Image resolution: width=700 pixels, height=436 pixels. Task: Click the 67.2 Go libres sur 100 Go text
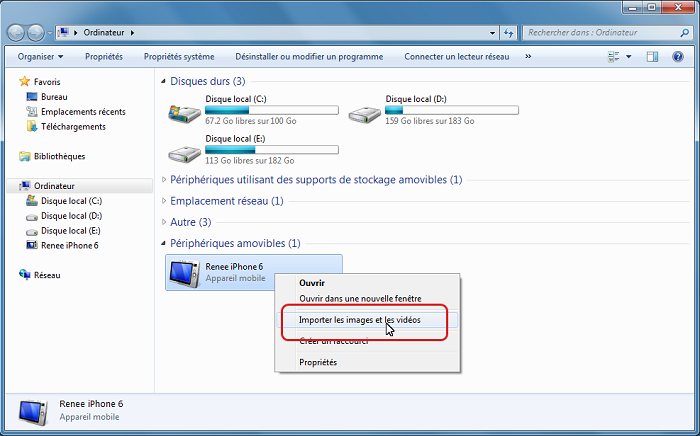coord(250,121)
